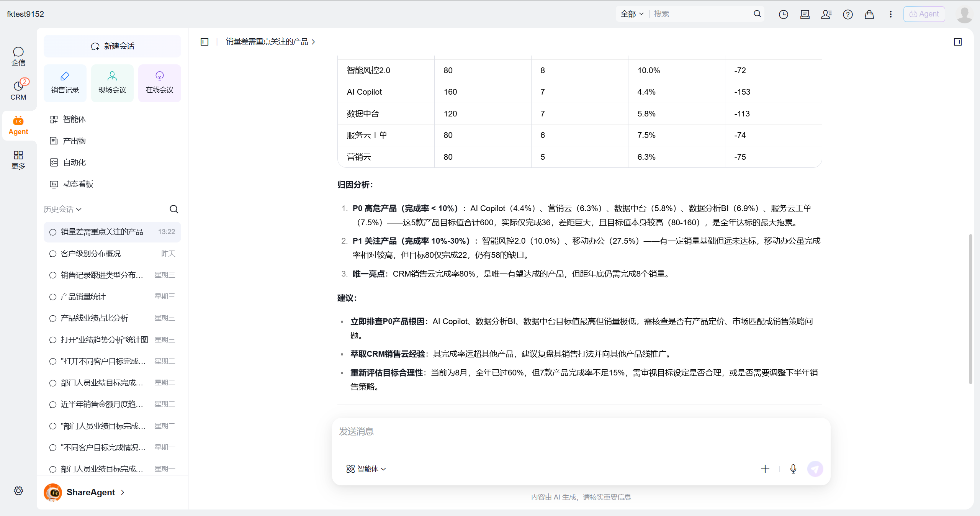Click the 数据中台 table cell
Viewport: 980px width, 516px height.
[386, 114]
